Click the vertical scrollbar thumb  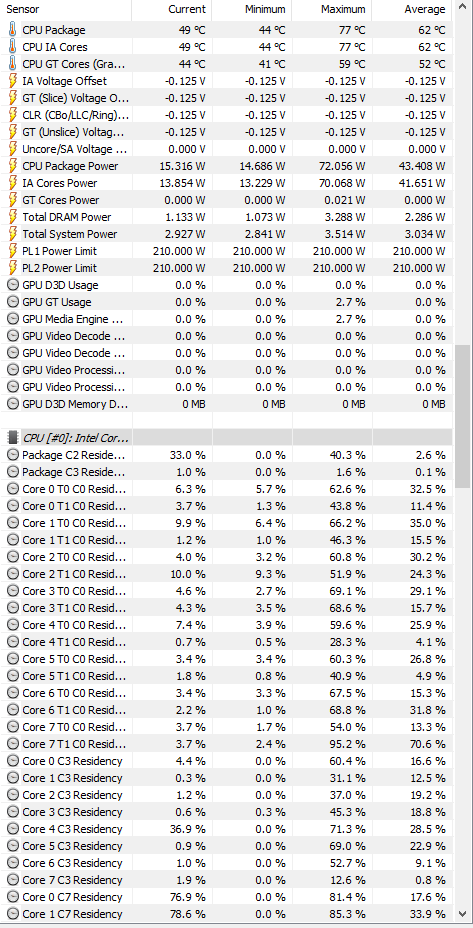tap(463, 416)
